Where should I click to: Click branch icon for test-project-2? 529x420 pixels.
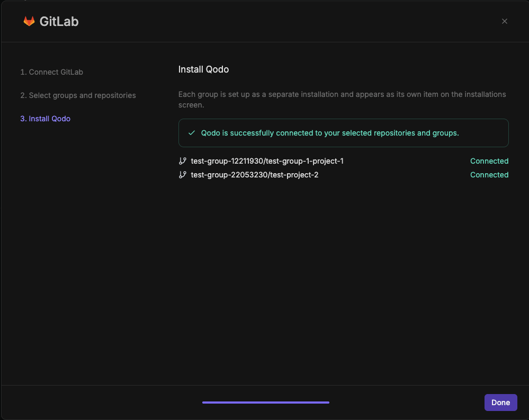click(x=183, y=175)
